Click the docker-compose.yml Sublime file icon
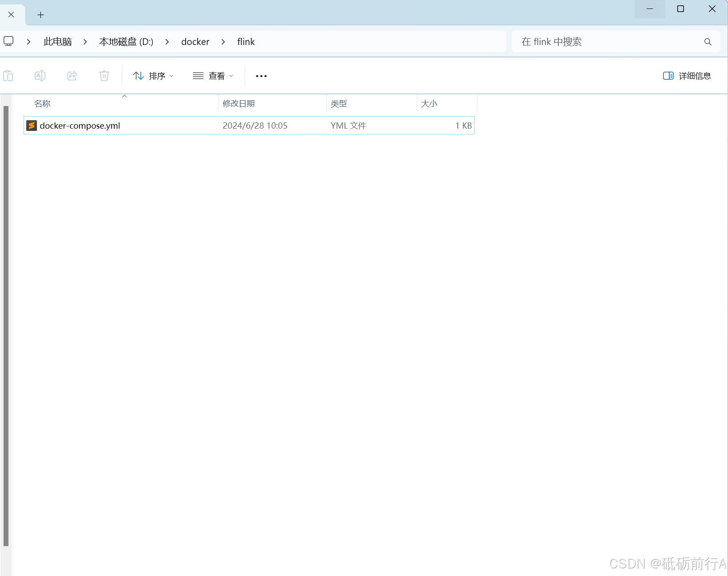 pyautogui.click(x=31, y=126)
